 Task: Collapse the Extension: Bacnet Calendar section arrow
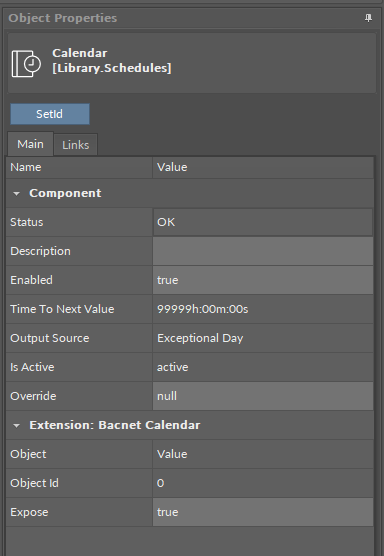16,426
